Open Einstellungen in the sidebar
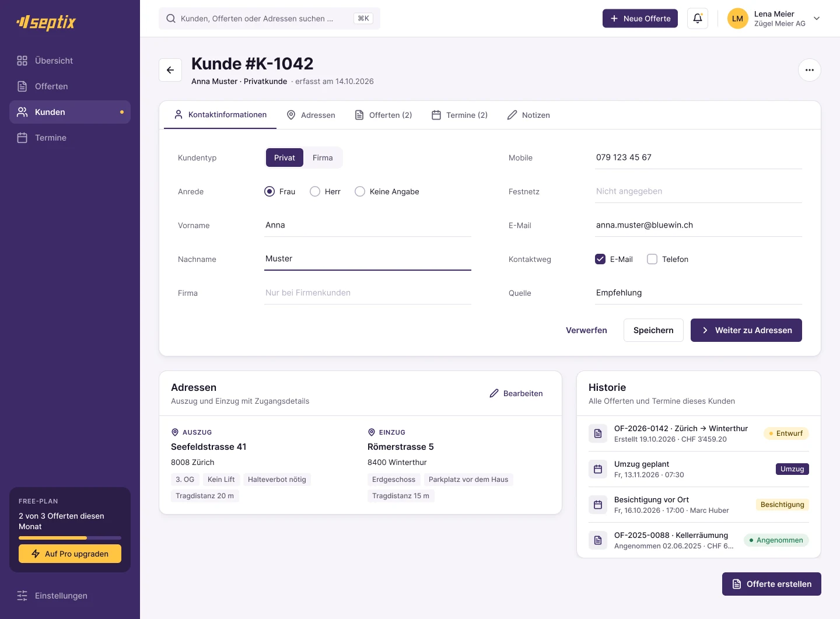 click(x=70, y=596)
